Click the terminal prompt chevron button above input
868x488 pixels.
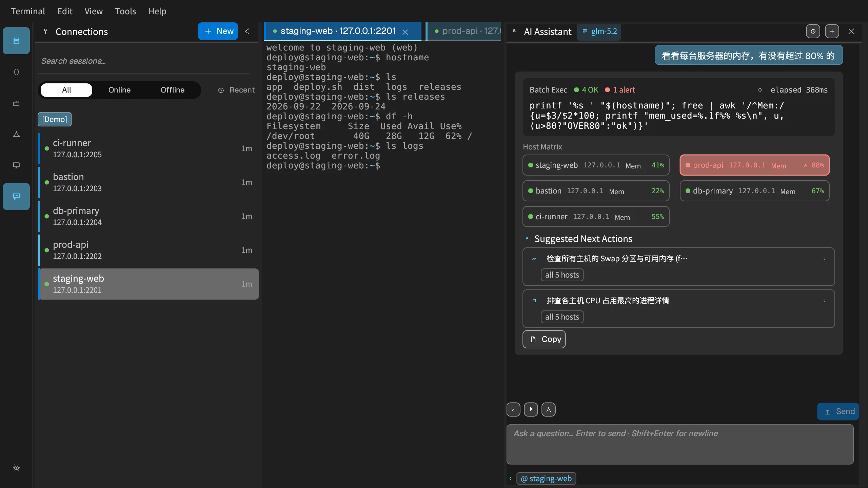pyautogui.click(x=513, y=409)
